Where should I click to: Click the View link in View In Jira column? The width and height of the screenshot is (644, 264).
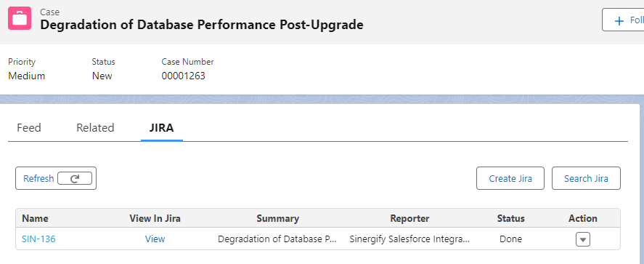tap(155, 239)
